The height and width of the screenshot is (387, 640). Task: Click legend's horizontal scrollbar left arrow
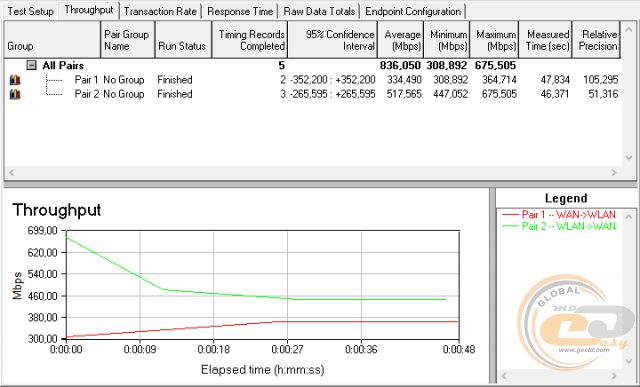[x=504, y=375]
